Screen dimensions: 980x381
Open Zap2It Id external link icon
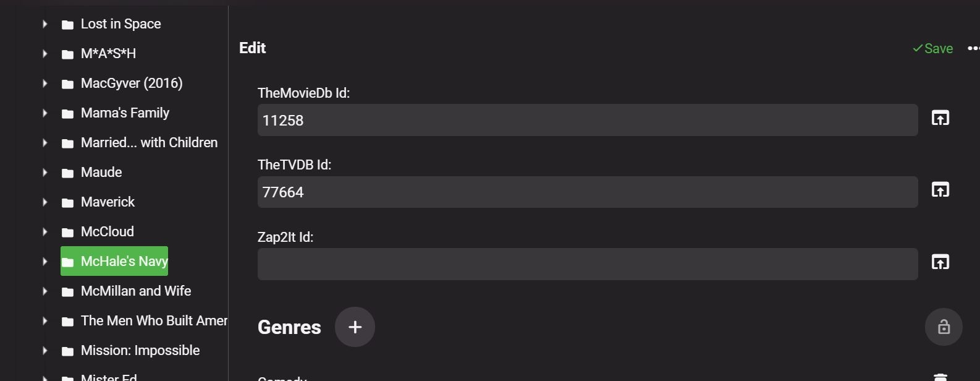[x=940, y=262]
